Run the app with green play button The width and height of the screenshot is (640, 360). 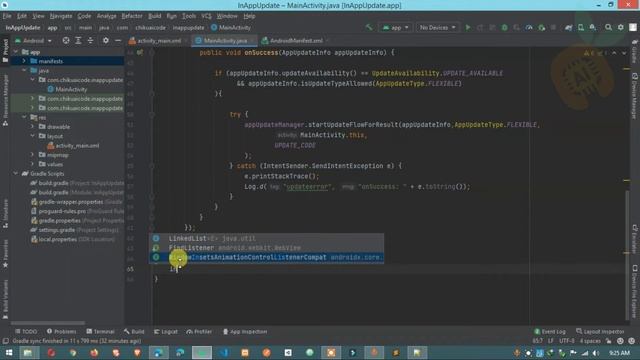tap(468, 27)
